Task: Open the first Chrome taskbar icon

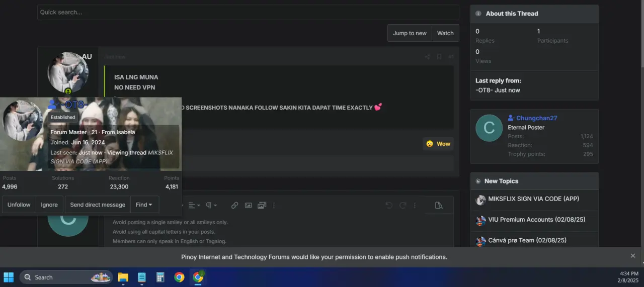Action: tap(179, 277)
